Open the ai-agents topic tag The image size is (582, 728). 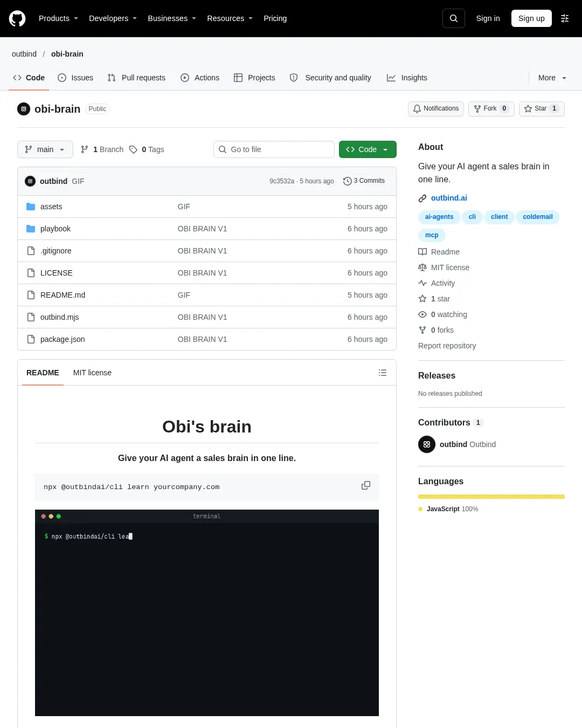click(439, 217)
